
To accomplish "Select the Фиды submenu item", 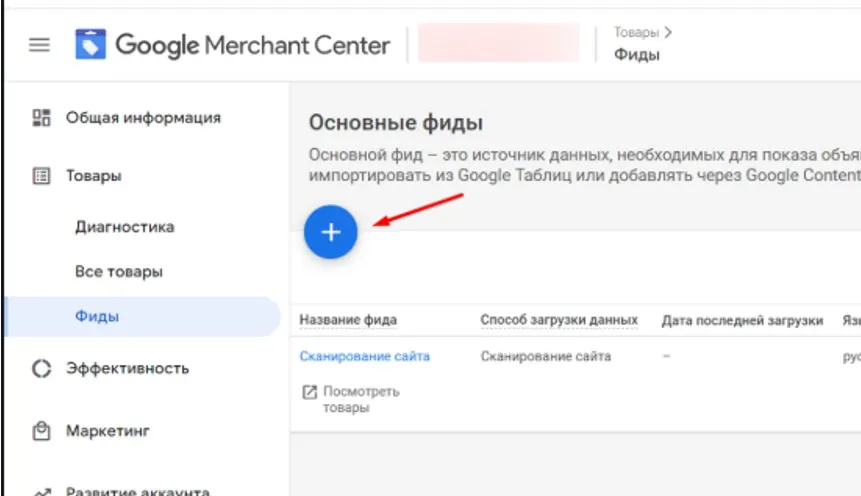I will tap(143, 316).
